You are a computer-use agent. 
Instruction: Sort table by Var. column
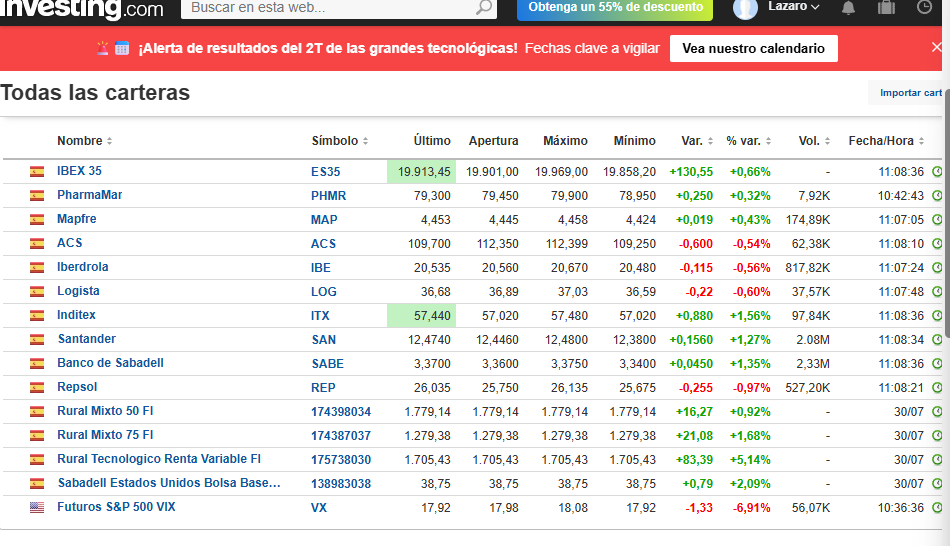pyautogui.click(x=697, y=141)
